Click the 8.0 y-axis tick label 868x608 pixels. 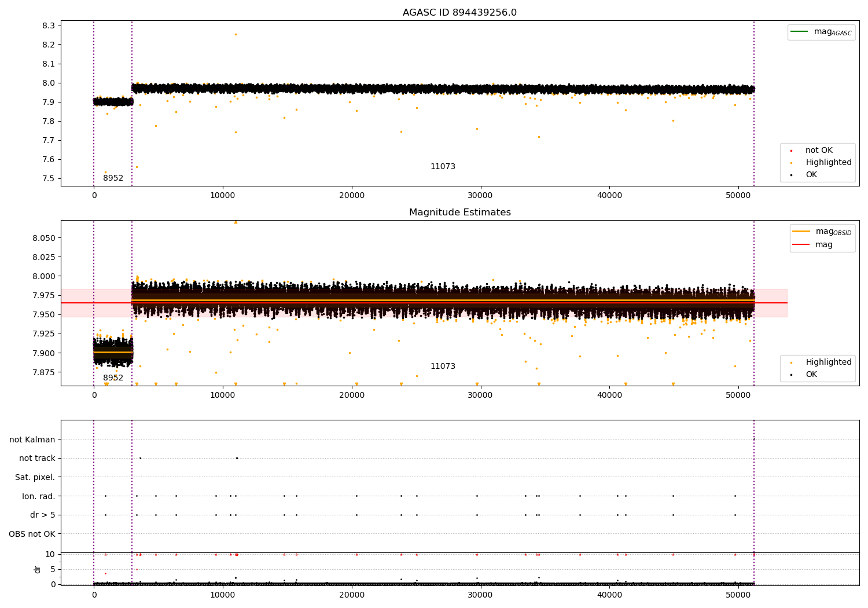(49, 83)
